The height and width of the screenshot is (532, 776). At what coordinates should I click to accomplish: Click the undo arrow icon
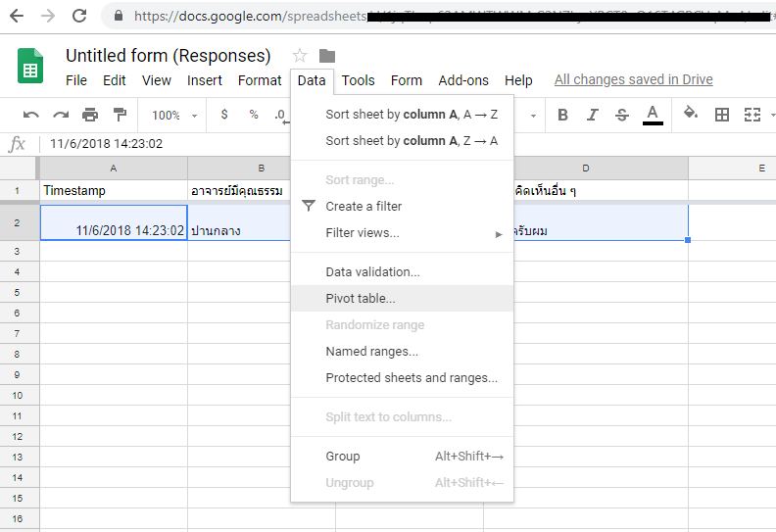(31, 116)
